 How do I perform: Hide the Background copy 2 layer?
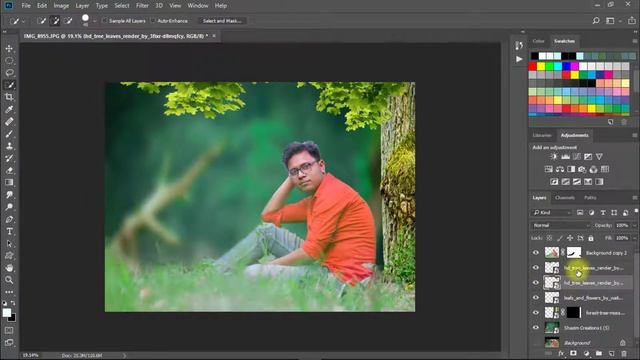[536, 253]
